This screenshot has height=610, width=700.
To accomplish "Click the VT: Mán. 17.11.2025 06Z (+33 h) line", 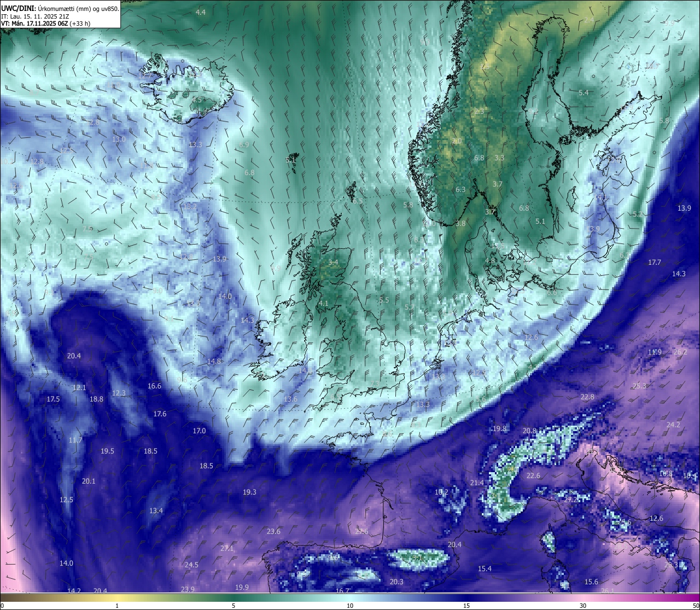I will click(x=45, y=24).
